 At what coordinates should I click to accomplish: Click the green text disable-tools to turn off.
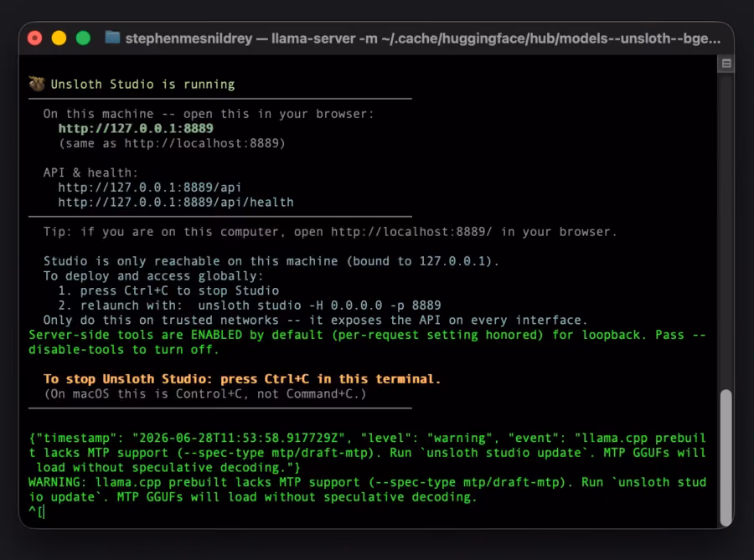click(124, 350)
